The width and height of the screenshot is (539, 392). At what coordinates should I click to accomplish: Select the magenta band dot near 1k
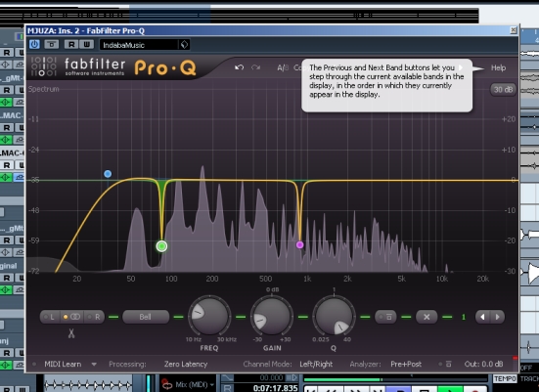pos(299,245)
